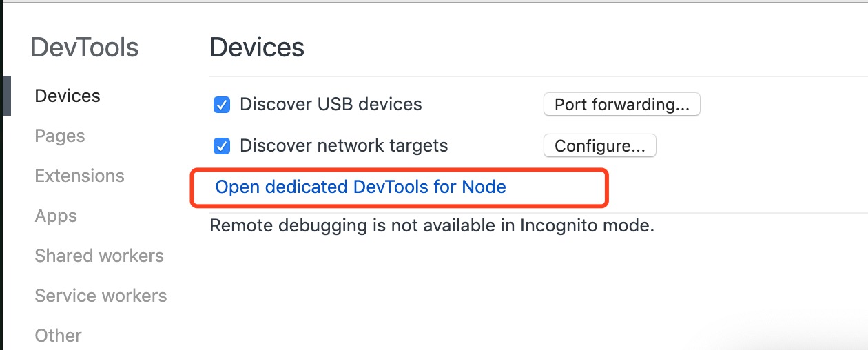Open dedicated DevTools for Node
868x350 pixels.
point(360,187)
